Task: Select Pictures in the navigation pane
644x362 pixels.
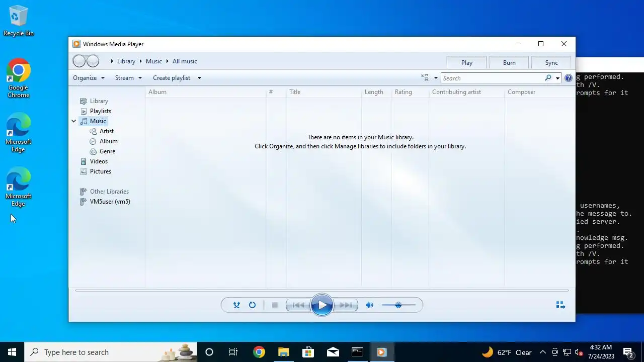Action: (101, 171)
